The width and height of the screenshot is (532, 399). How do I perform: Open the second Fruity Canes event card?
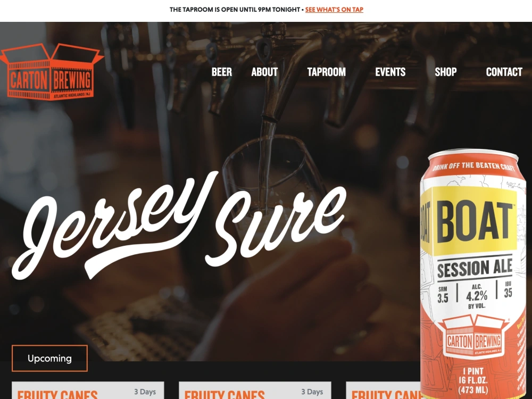pos(255,390)
